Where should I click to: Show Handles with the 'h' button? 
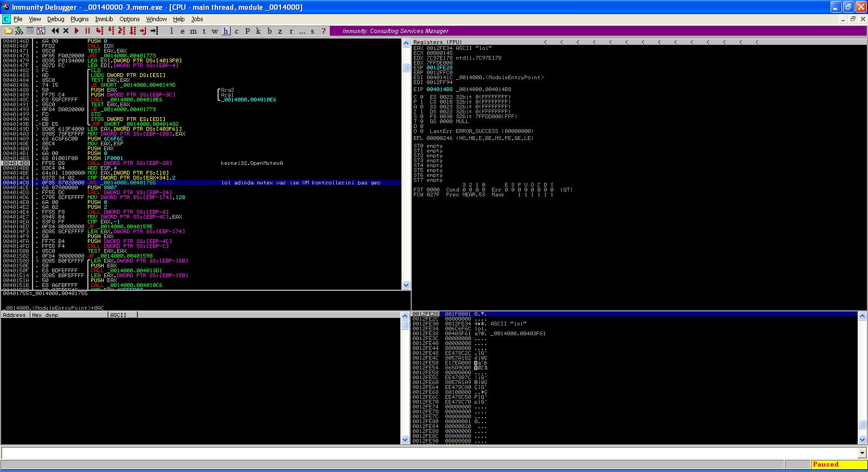(x=226, y=31)
